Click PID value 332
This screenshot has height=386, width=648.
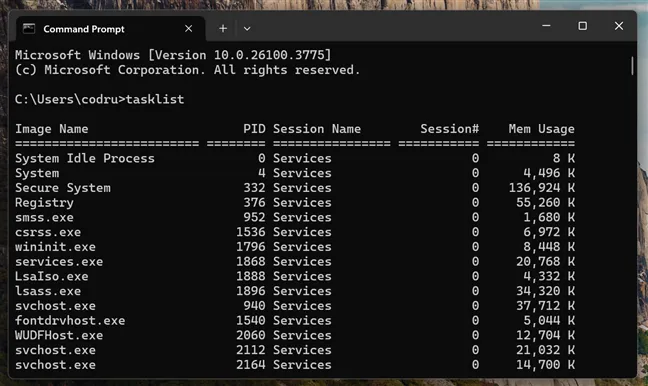(x=254, y=188)
